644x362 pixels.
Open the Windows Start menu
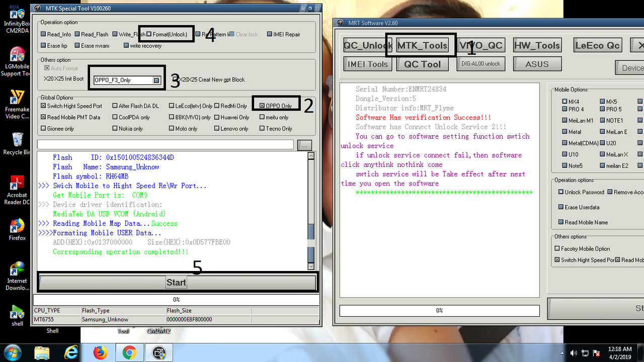click(12, 352)
